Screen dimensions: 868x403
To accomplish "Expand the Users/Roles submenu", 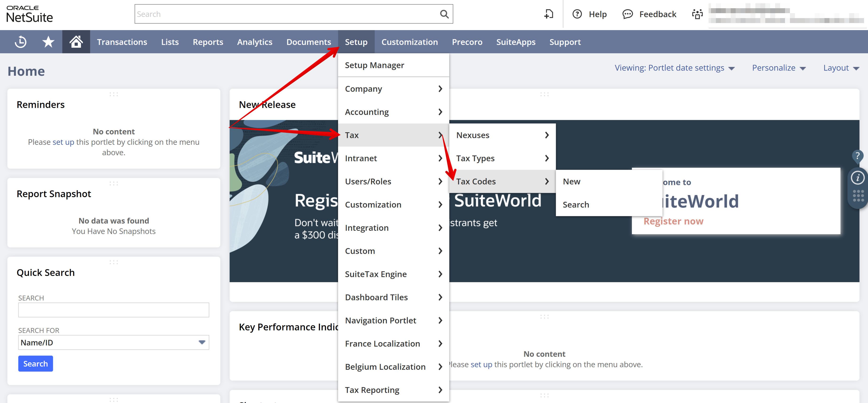I will tap(393, 182).
